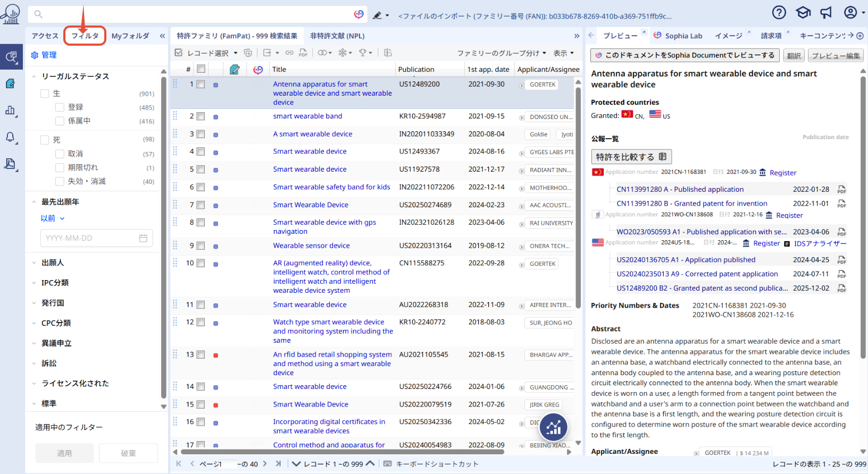Click the floating analysis chart button
868x474 pixels.
553,427
